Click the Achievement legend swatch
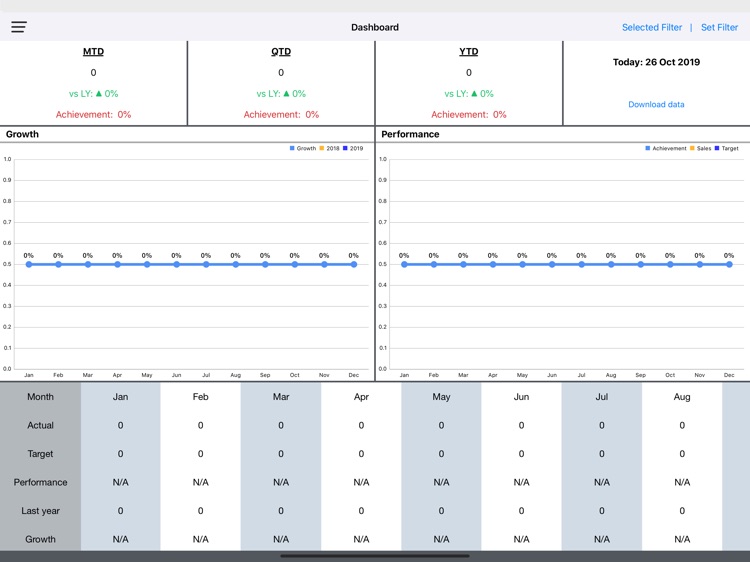This screenshot has height=562, width=750. coord(648,148)
